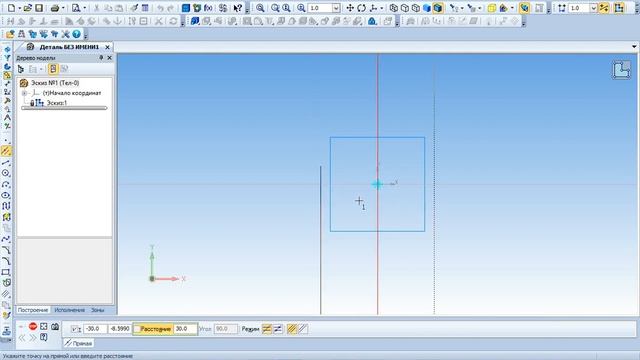Open the Variables f(x) tool

pyautogui.click(x=208, y=8)
